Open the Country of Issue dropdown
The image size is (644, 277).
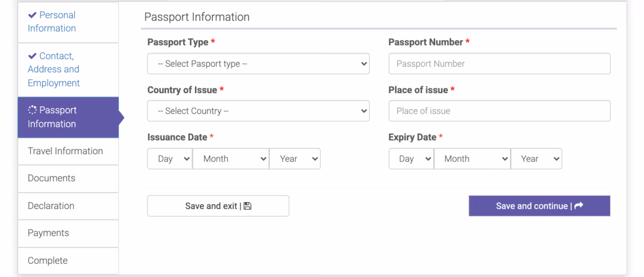coord(258,111)
